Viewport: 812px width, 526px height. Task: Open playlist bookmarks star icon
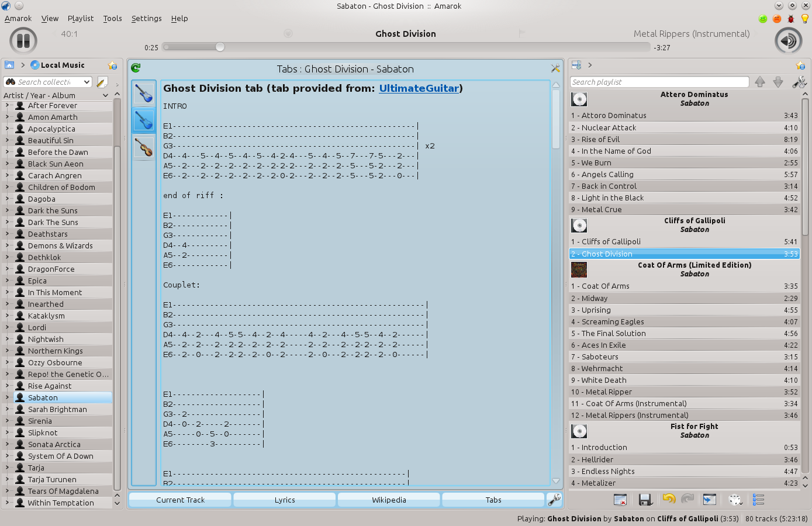(800, 65)
